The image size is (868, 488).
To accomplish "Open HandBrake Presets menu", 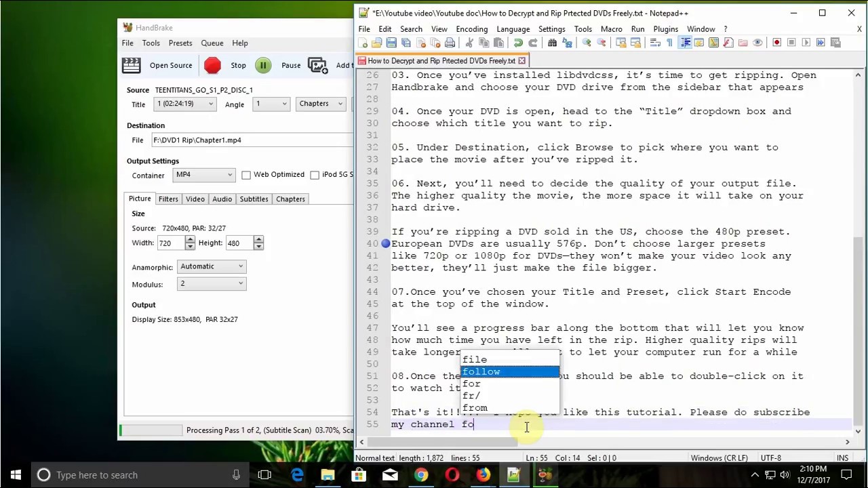I will (x=180, y=43).
